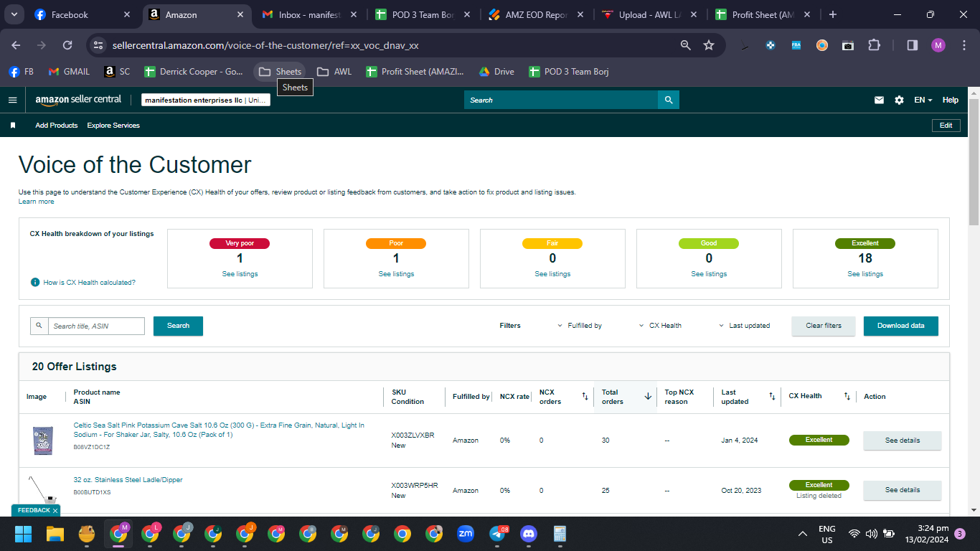Click the magnifier button beside Seller Central search

point(669,100)
